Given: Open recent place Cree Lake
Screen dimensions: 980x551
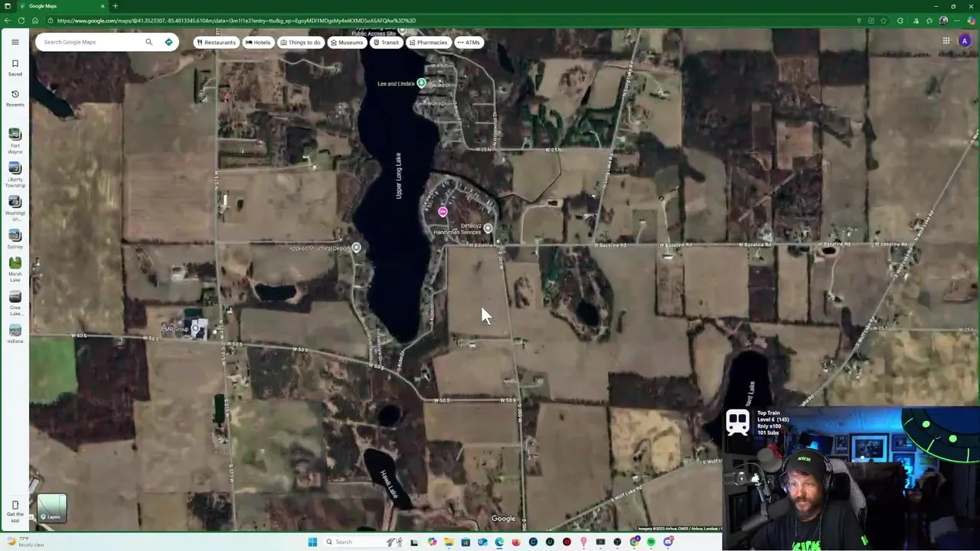Looking at the screenshot, I should pos(15,304).
